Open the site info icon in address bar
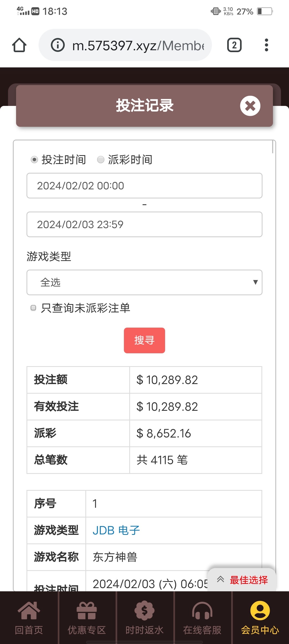The width and height of the screenshot is (289, 644). coord(58,45)
